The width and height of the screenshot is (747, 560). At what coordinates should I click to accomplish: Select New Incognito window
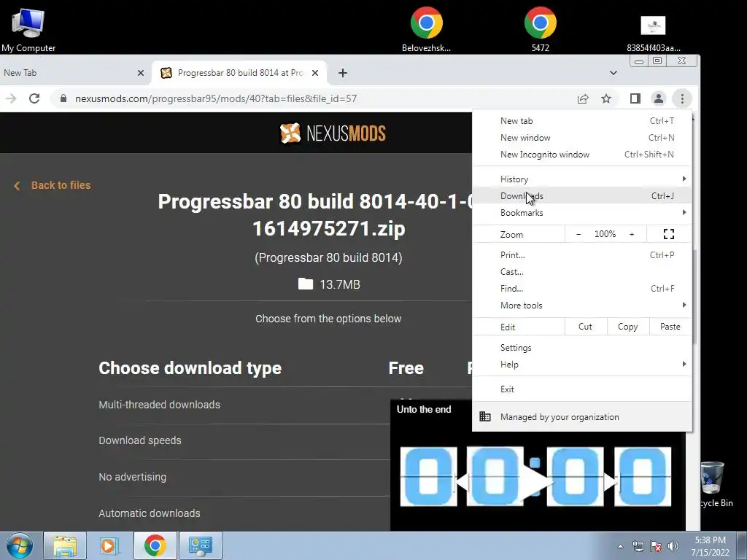(x=582, y=155)
